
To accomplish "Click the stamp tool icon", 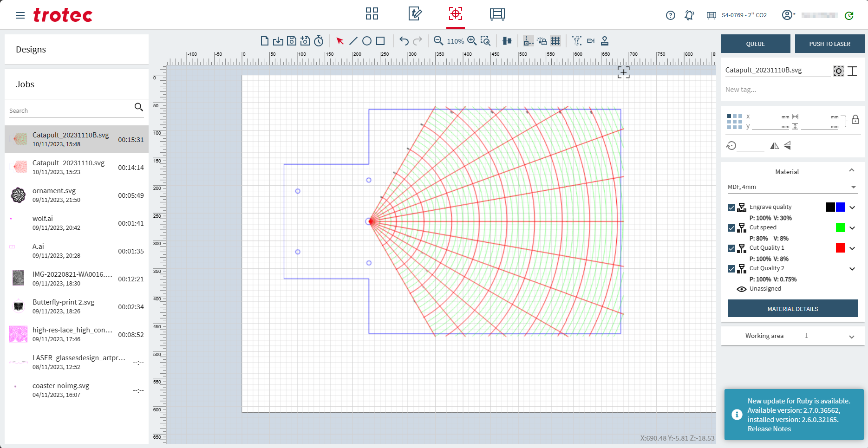I will point(605,41).
